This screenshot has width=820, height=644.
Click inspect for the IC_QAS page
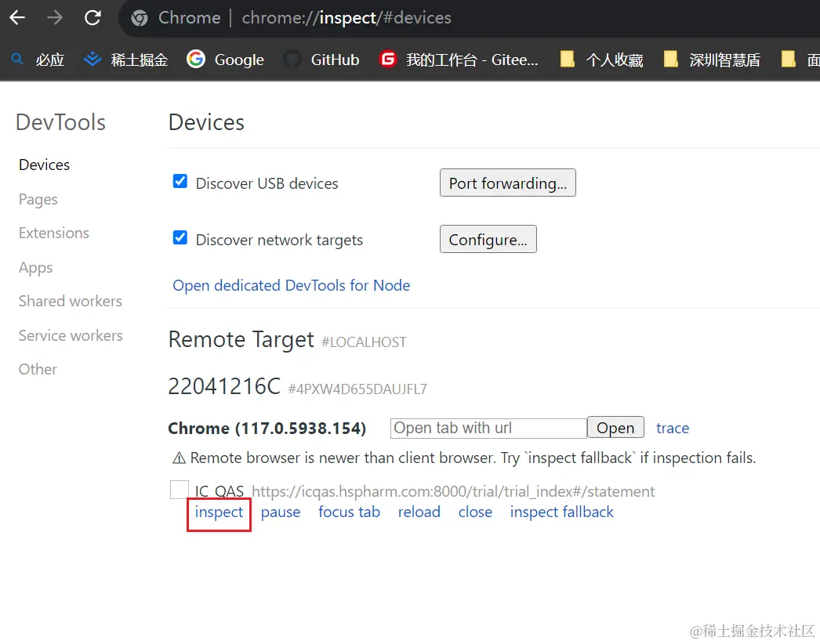click(x=220, y=512)
